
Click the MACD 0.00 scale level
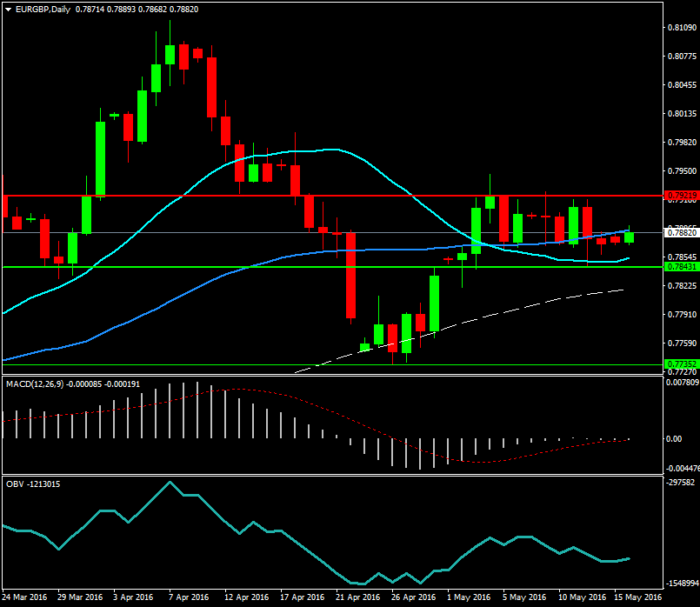click(x=673, y=439)
